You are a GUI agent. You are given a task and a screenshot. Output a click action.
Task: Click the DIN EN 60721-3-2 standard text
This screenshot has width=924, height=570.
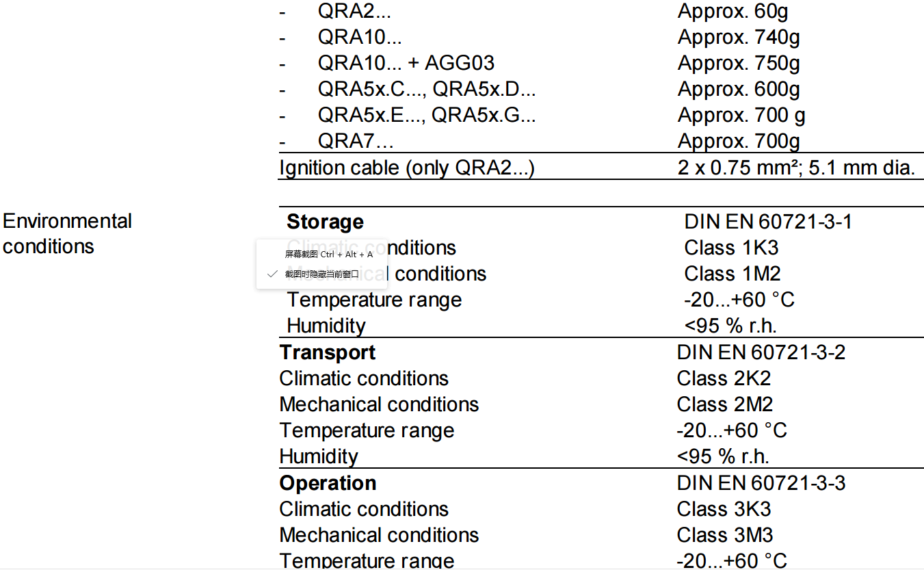click(761, 352)
